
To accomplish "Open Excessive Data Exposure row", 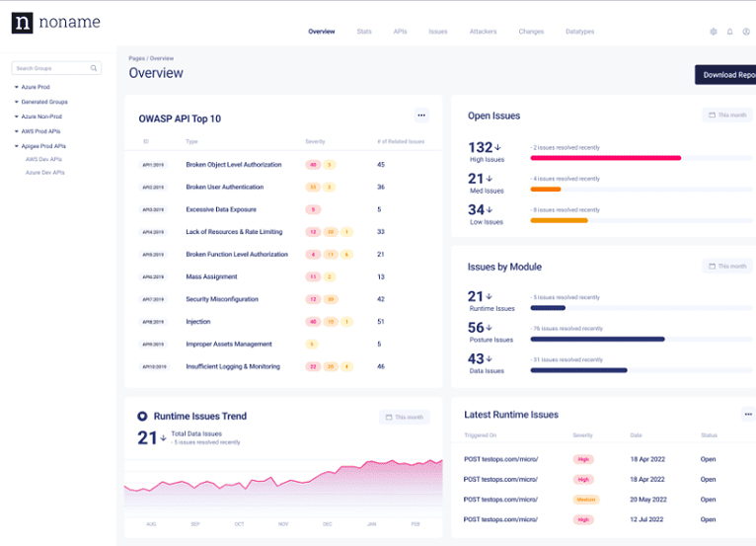I will tap(283, 209).
